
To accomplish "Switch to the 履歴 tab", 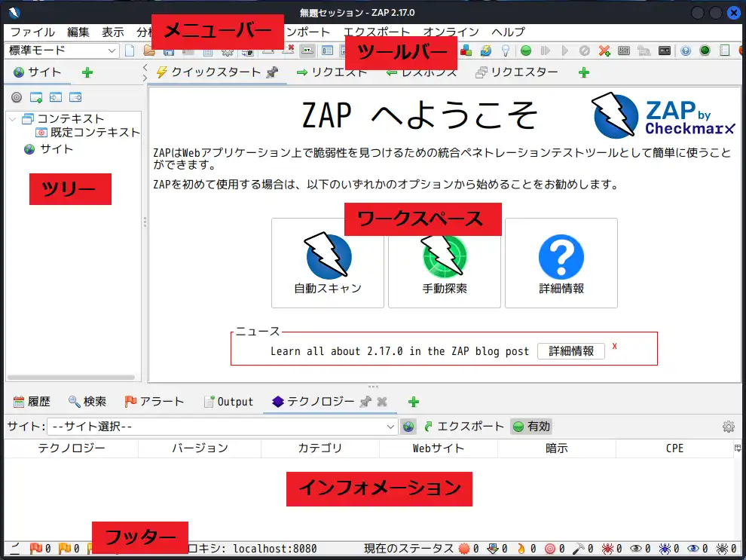I will click(x=32, y=401).
